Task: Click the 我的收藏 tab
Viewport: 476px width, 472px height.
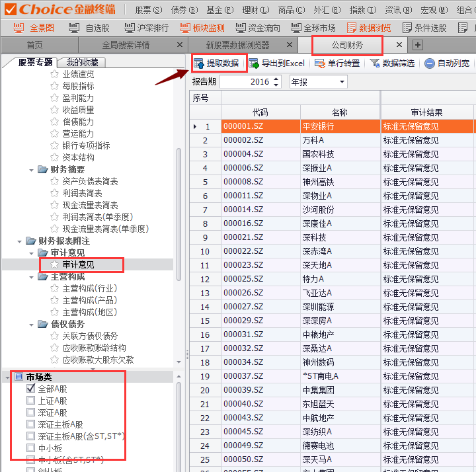Action: click(x=82, y=62)
